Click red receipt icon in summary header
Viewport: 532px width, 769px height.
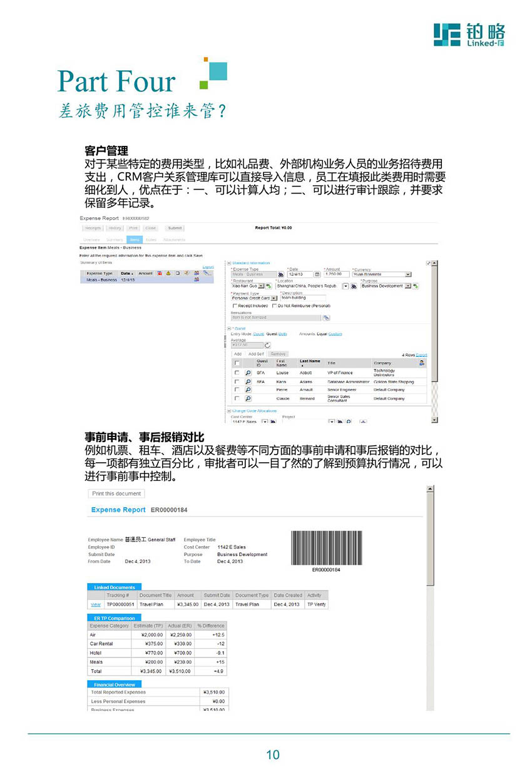[x=160, y=273]
